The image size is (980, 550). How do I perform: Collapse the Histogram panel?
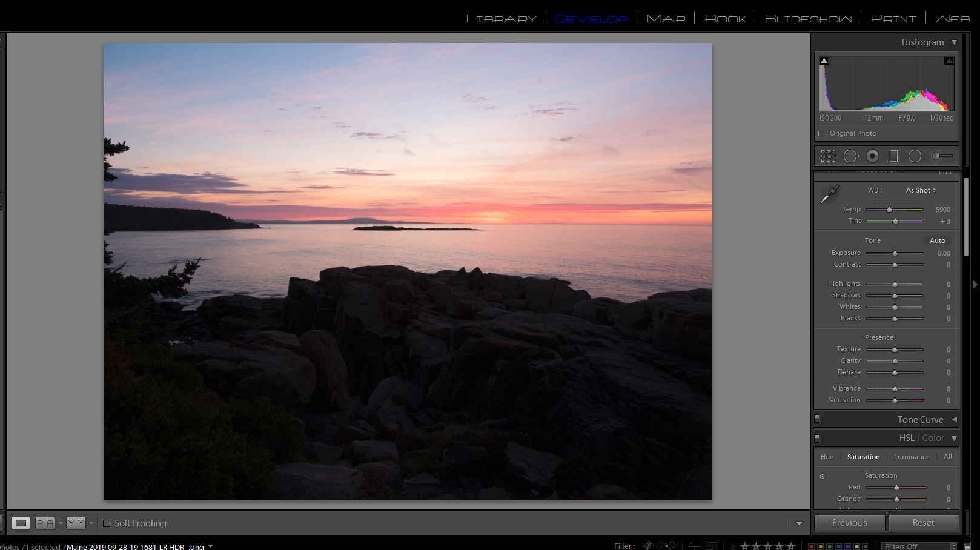tap(954, 42)
